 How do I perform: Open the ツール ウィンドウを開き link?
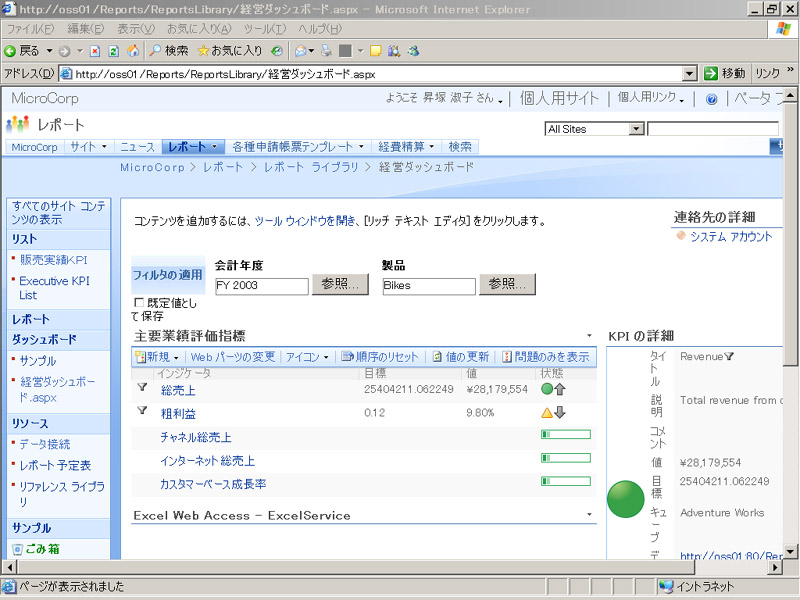(x=305, y=221)
